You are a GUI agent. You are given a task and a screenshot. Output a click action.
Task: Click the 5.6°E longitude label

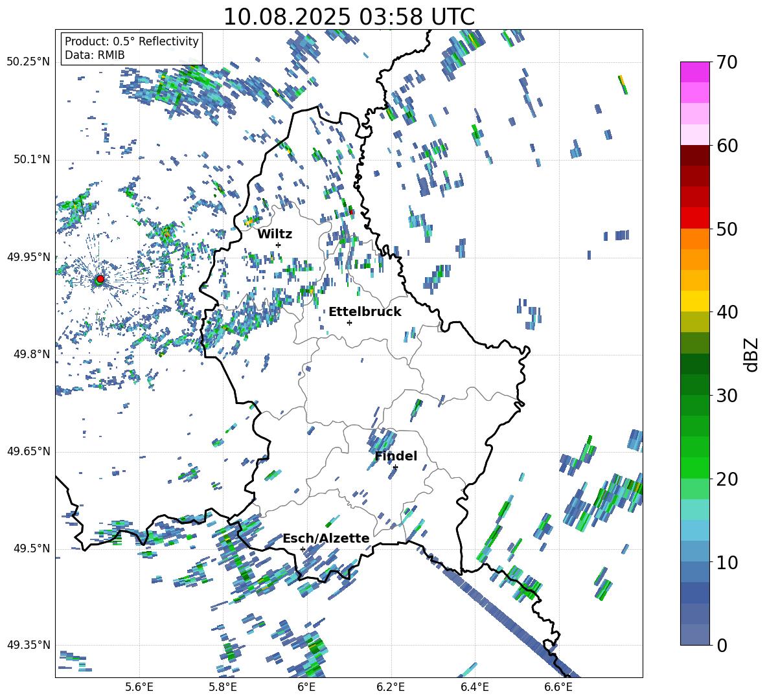click(139, 688)
